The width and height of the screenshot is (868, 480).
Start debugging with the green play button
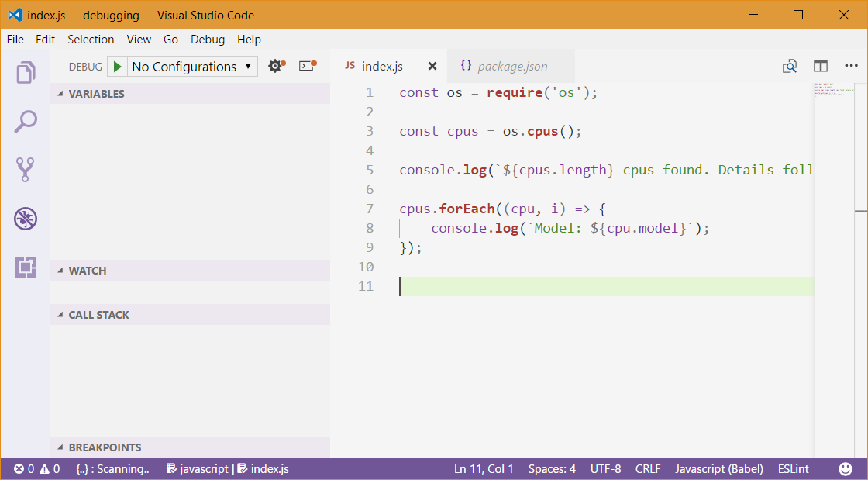(117, 67)
